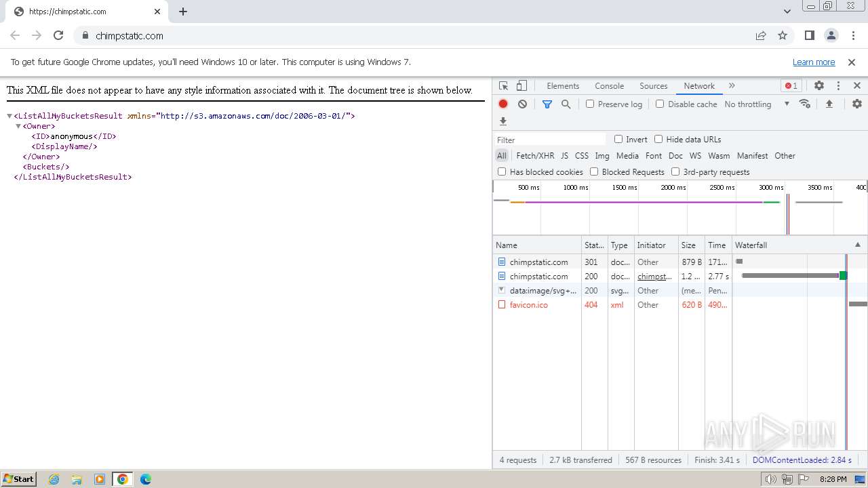The image size is (868, 488).
Task: Switch to the Elements tab
Action: point(563,86)
